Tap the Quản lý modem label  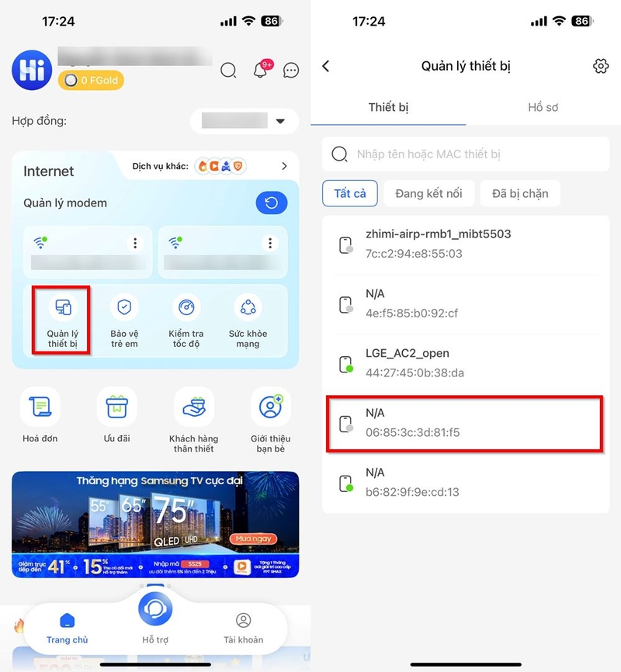[x=65, y=203]
